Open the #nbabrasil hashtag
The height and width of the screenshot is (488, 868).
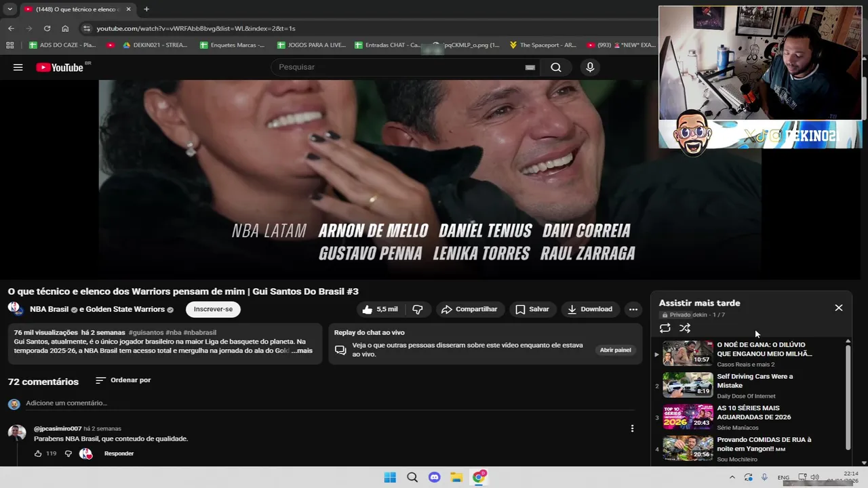click(x=200, y=333)
